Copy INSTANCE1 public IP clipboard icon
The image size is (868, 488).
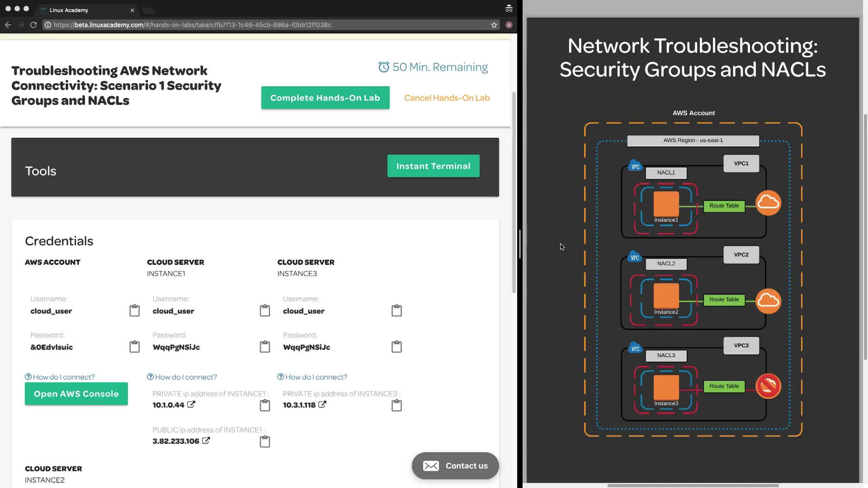coord(265,441)
